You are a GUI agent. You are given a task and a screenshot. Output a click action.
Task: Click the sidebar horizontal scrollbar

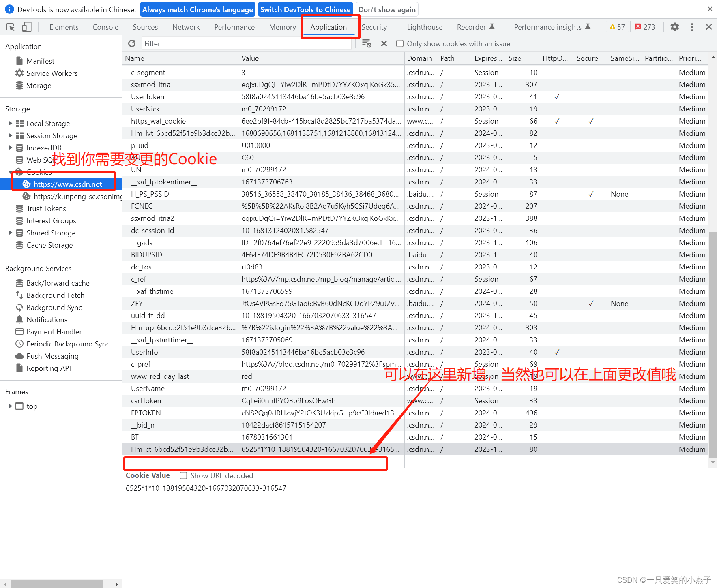click(x=56, y=584)
